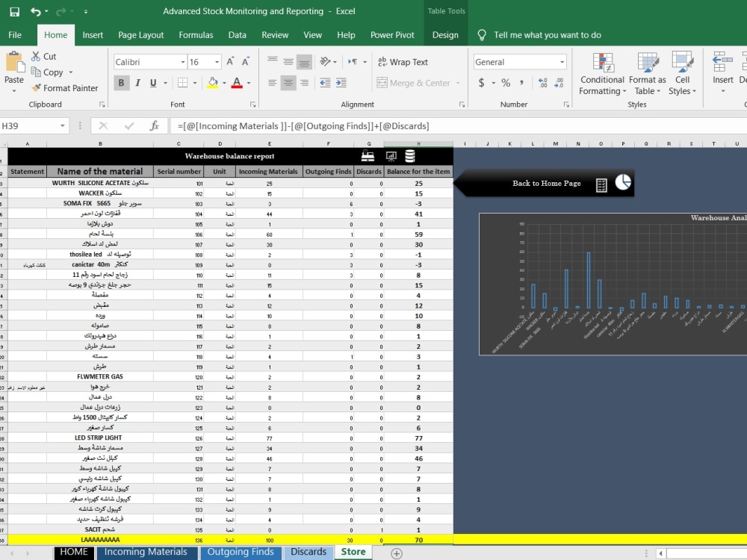747x560 pixels.
Task: Click database stack icon in report header
Action: (409, 156)
